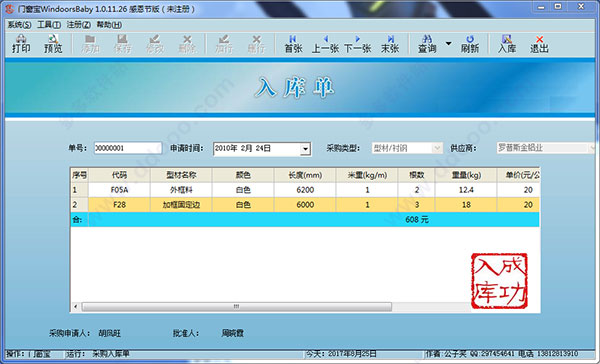Click the 修改 edit toolbar icon
This screenshot has height=364, width=600.
154,44
